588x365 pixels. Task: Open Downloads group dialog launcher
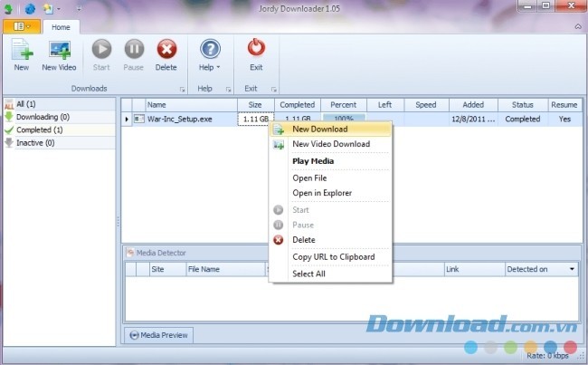click(x=182, y=90)
